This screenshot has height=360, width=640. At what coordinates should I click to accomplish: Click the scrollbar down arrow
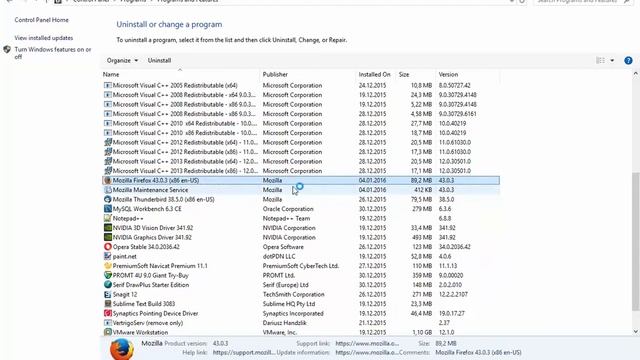pyautogui.click(x=636, y=331)
